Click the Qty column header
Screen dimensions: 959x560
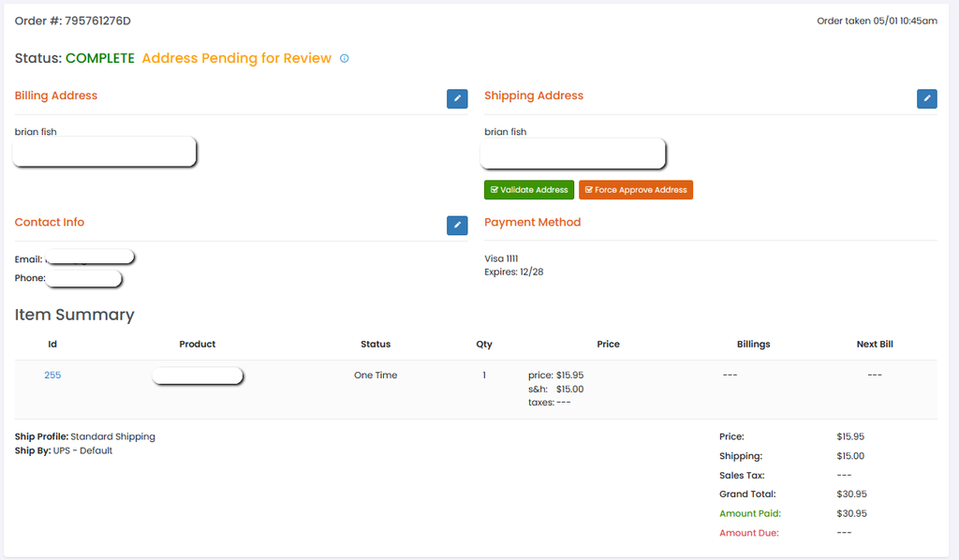(484, 345)
